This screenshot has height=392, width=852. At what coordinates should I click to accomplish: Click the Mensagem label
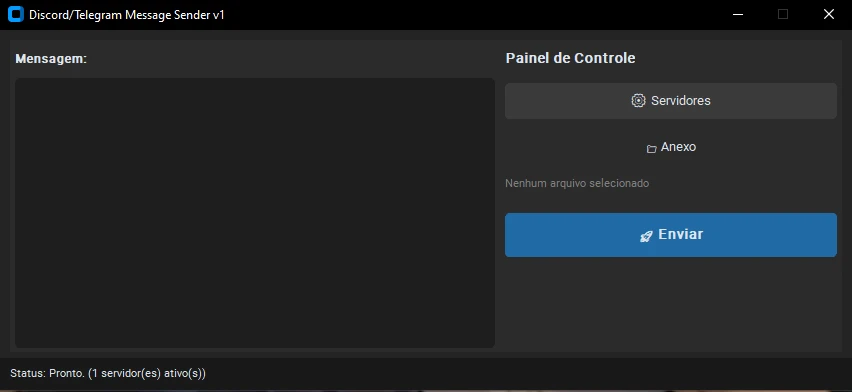click(51, 59)
